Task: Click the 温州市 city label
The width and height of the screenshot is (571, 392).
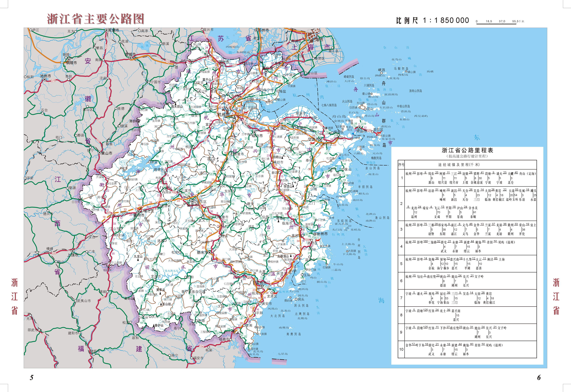Action: (261, 283)
